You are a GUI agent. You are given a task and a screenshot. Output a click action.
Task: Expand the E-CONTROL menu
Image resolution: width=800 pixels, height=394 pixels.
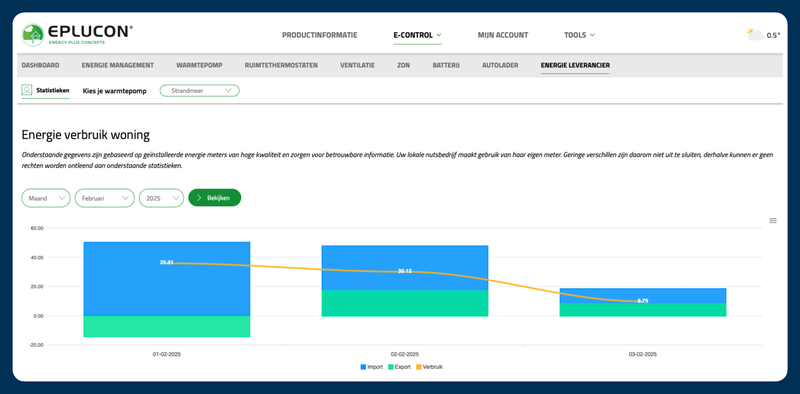[417, 35]
